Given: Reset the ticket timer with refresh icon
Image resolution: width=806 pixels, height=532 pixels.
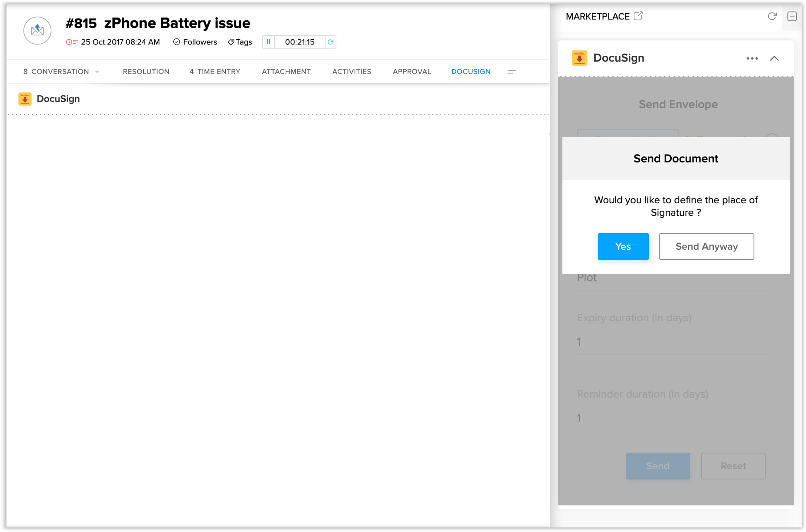Looking at the screenshot, I should coord(330,42).
